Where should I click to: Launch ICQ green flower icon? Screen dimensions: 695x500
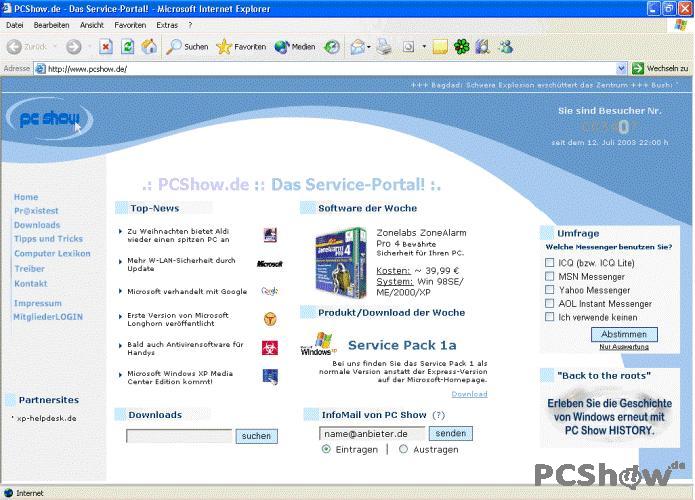click(x=461, y=47)
